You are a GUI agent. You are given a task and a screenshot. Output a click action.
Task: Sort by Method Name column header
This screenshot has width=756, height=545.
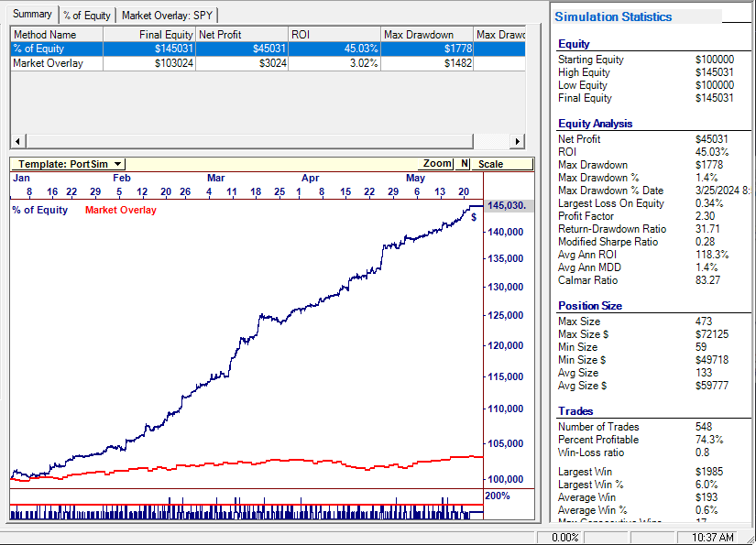tap(57, 35)
